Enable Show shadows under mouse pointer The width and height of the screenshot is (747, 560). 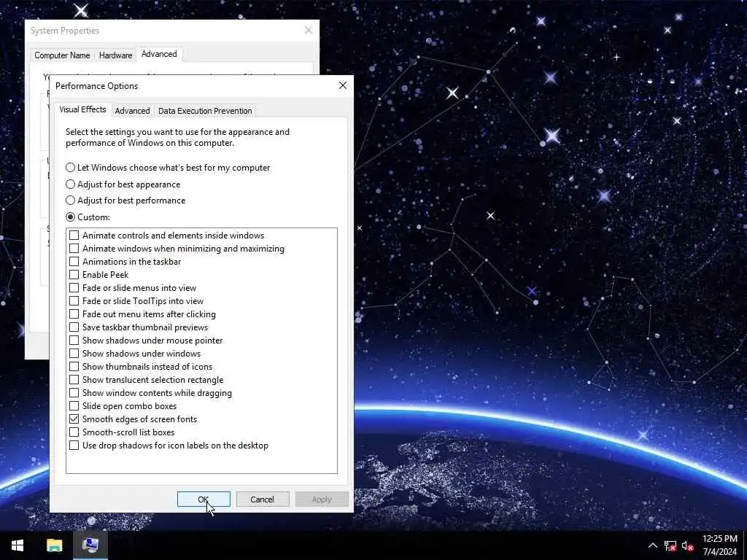(74, 341)
